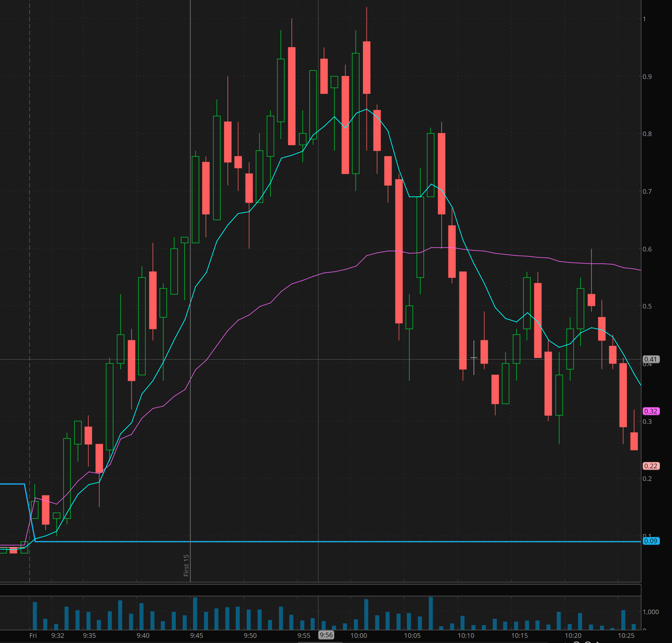Viewport: 672px width, 643px height.
Task: Click the red candle with highest wick near 10:01
Action: (x=367, y=67)
